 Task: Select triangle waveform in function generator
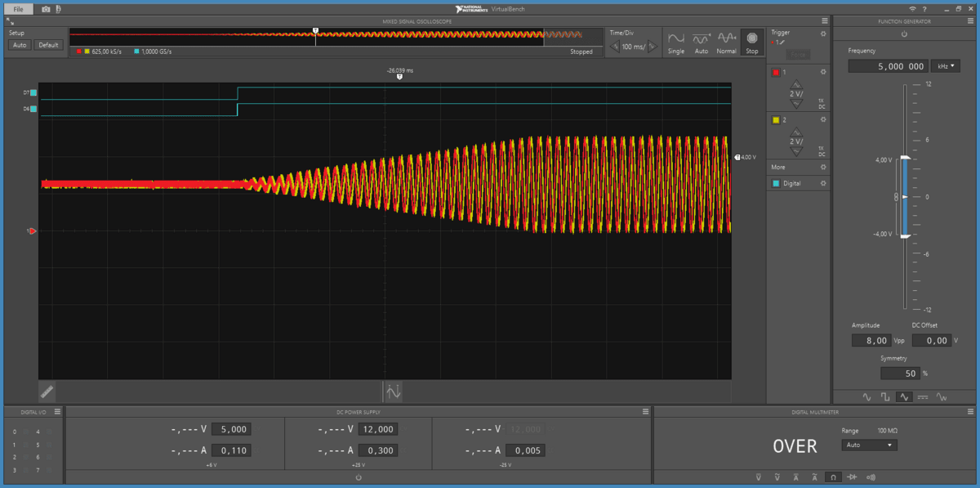click(x=904, y=396)
